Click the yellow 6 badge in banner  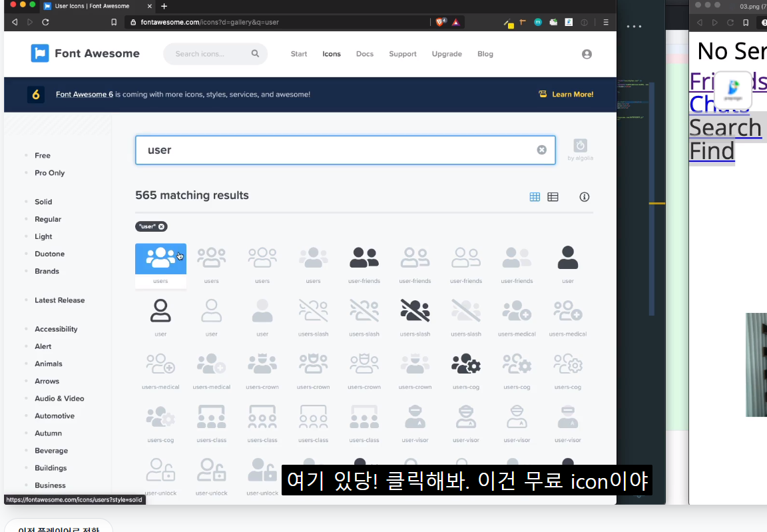coord(36,95)
